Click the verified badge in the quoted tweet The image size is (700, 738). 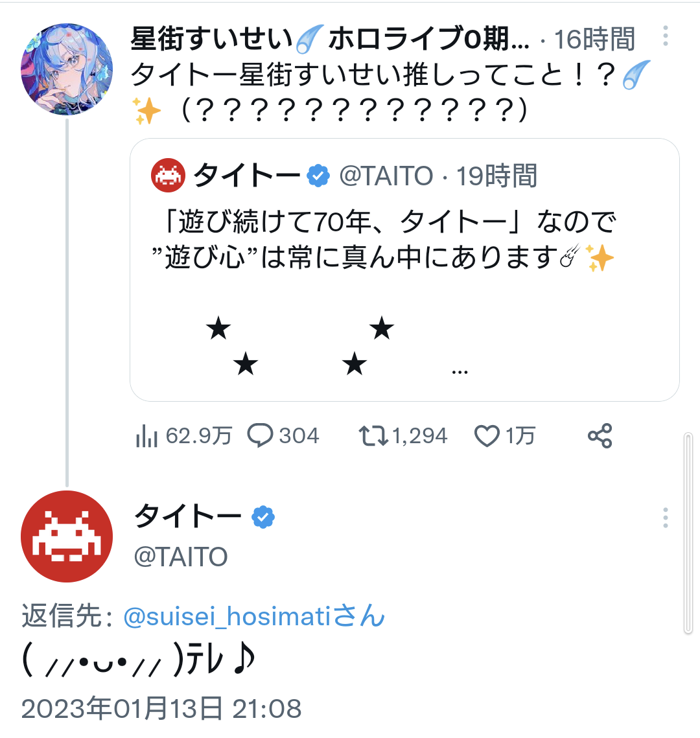pyautogui.click(x=318, y=176)
